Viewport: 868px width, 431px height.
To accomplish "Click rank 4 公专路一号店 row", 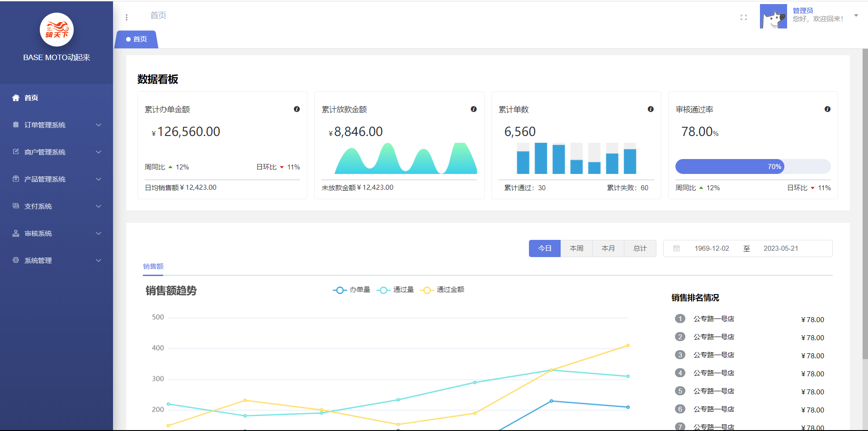I will click(750, 373).
